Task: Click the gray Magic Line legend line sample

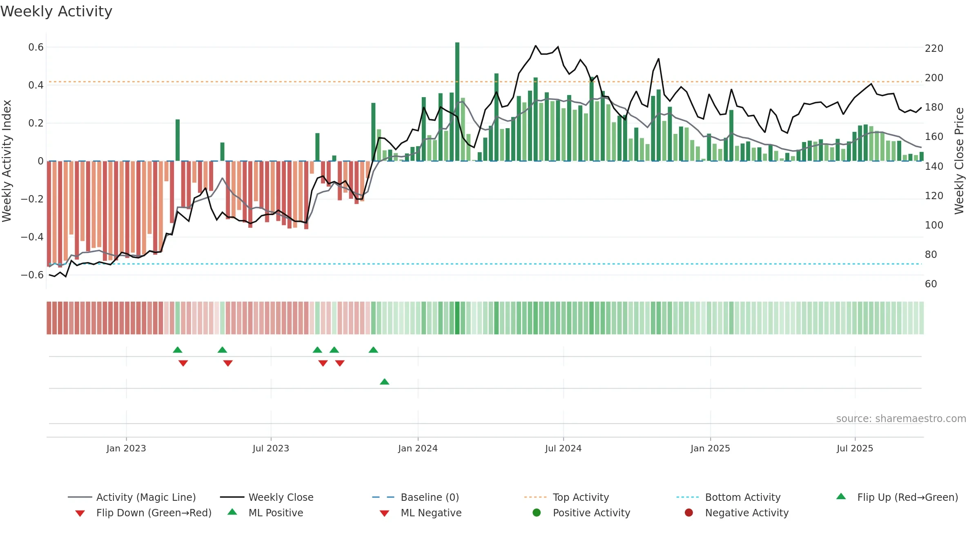Action: 80,497
